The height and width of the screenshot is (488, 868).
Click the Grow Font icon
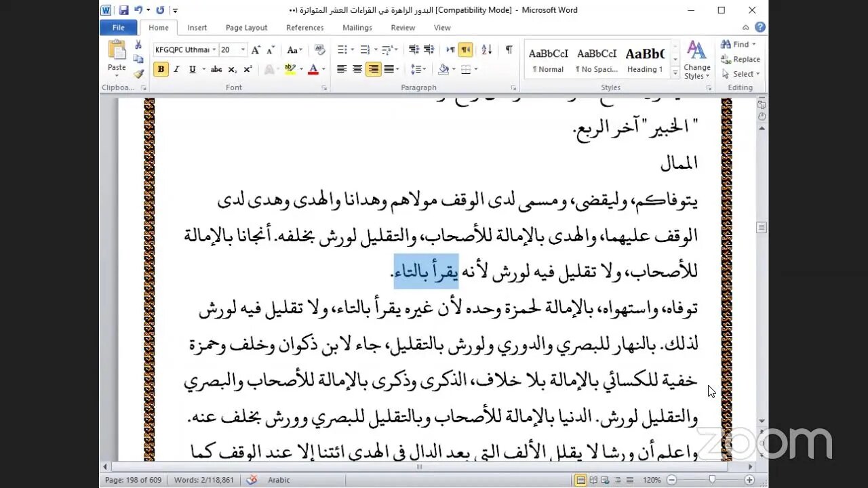point(256,49)
